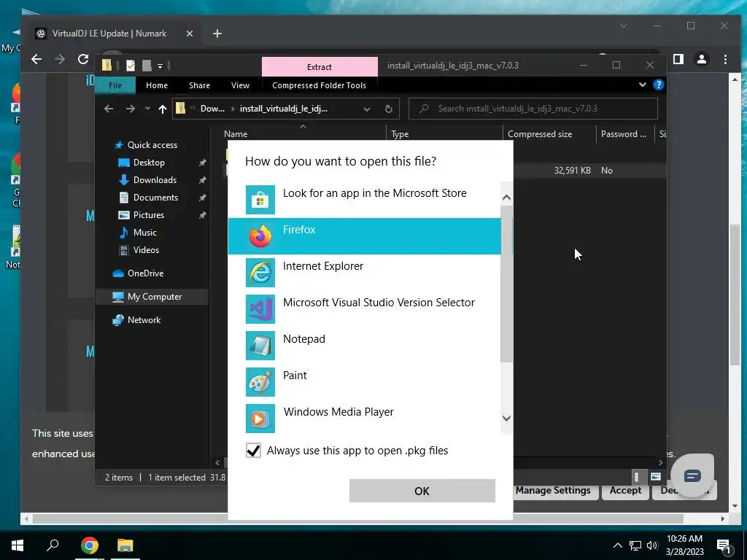The height and width of the screenshot is (560, 747).
Task: Uncheck Always use this app for .pkg files
Action: pos(253,450)
